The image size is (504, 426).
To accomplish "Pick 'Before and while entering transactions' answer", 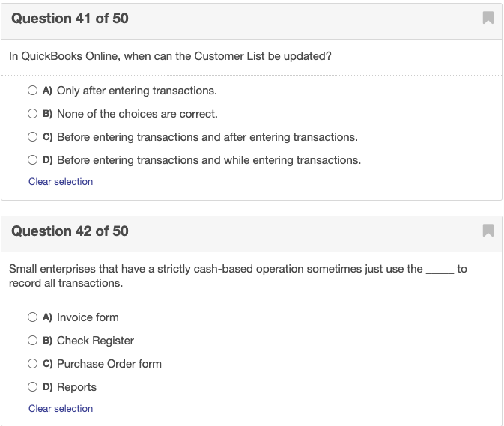I will pyautogui.click(x=32, y=159).
